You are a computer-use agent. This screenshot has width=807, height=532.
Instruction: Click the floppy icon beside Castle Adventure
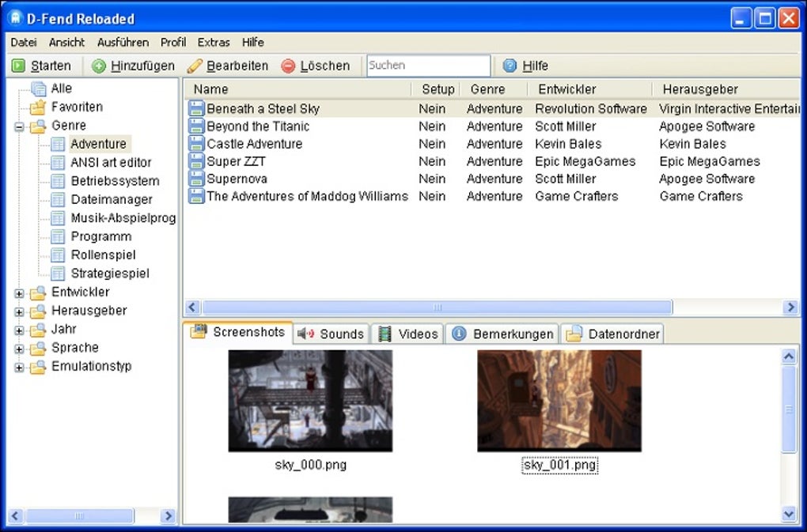(195, 144)
